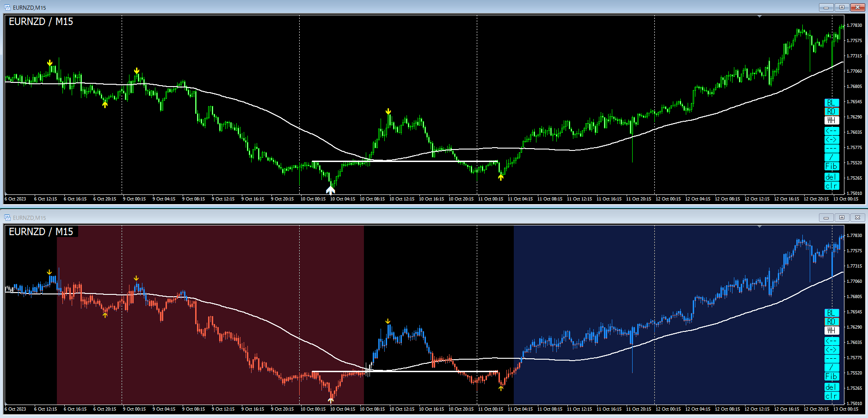The width and height of the screenshot is (868, 418).
Task: Click the '13 Oct 00:15' time label in green-candle chart
Action: click(x=846, y=199)
